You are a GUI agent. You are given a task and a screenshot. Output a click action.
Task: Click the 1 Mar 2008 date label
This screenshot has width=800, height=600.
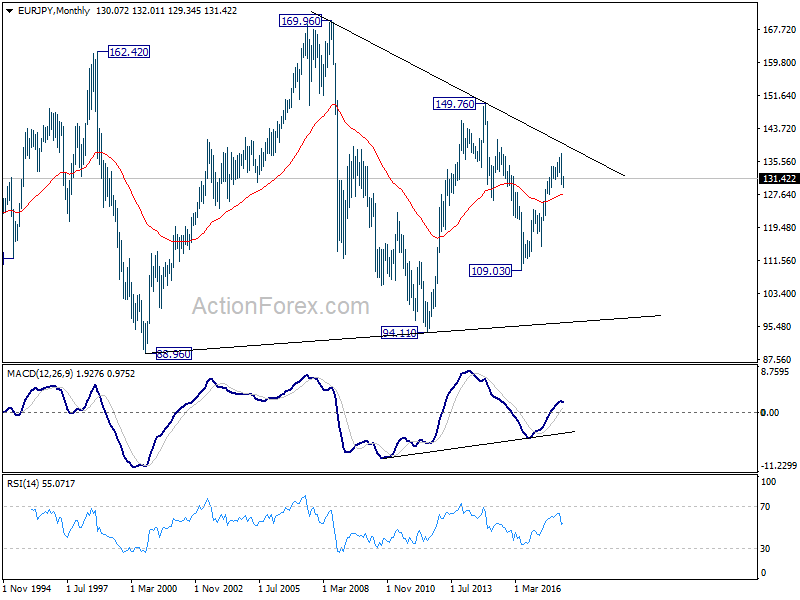click(x=345, y=588)
